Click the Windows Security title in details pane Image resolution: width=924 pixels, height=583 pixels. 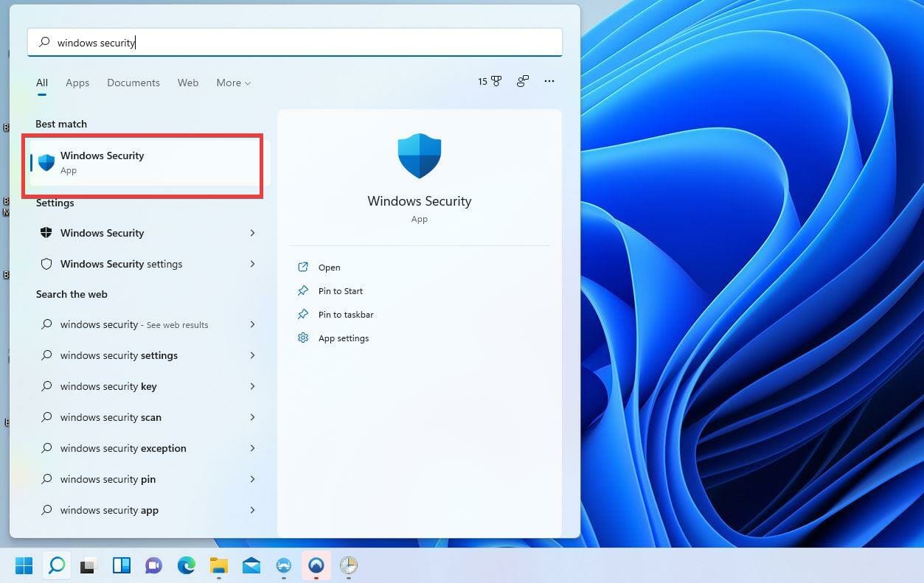[x=420, y=201]
